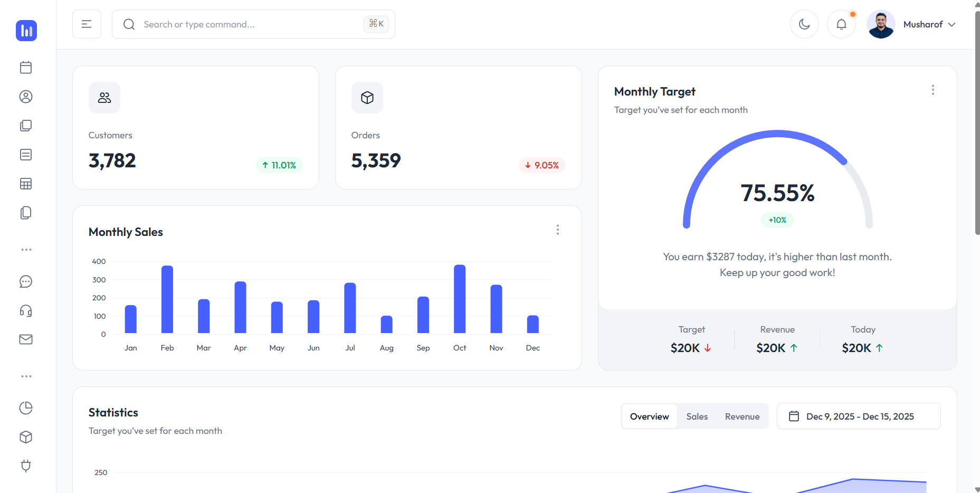Open the Monthly Sales options menu
Screen dimensions: 980x493
point(558,230)
